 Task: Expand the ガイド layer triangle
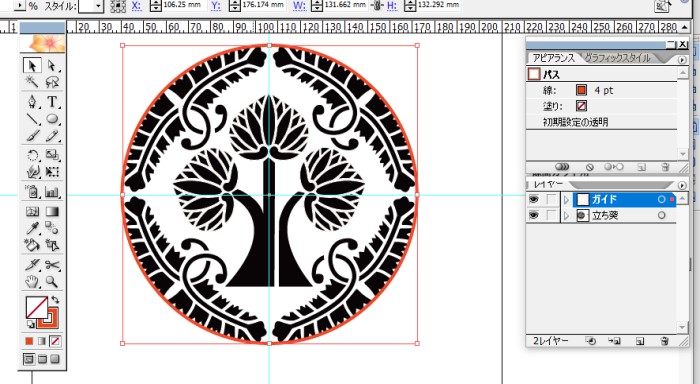point(567,200)
